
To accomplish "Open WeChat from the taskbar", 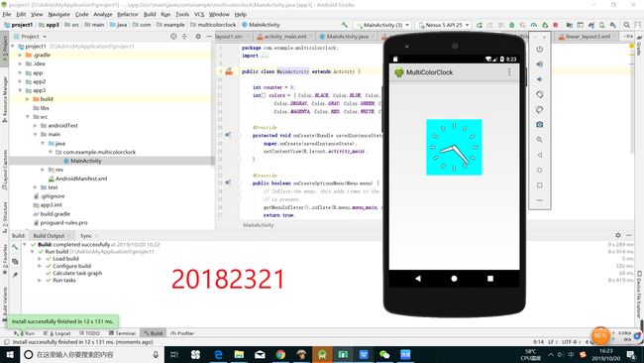I will tap(384, 354).
